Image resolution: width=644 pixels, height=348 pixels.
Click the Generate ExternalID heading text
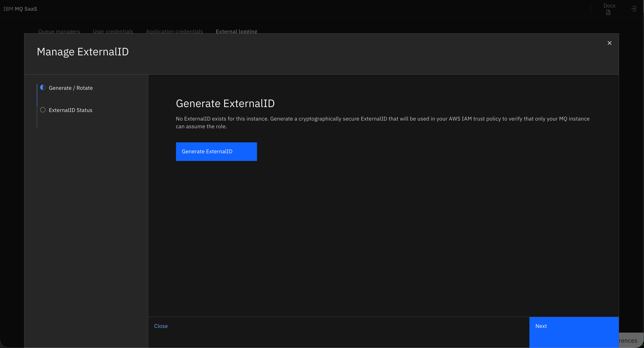point(225,103)
